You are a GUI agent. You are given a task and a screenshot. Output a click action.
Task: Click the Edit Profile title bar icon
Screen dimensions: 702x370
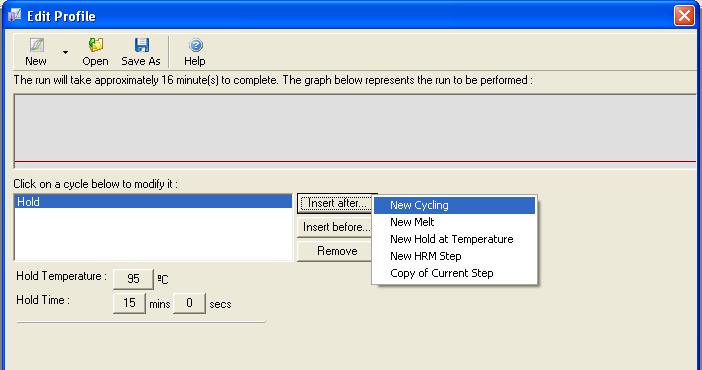click(15, 16)
